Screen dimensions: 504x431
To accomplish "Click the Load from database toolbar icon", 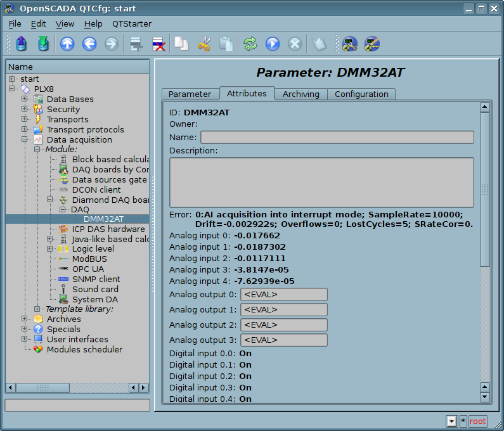I will [22, 44].
